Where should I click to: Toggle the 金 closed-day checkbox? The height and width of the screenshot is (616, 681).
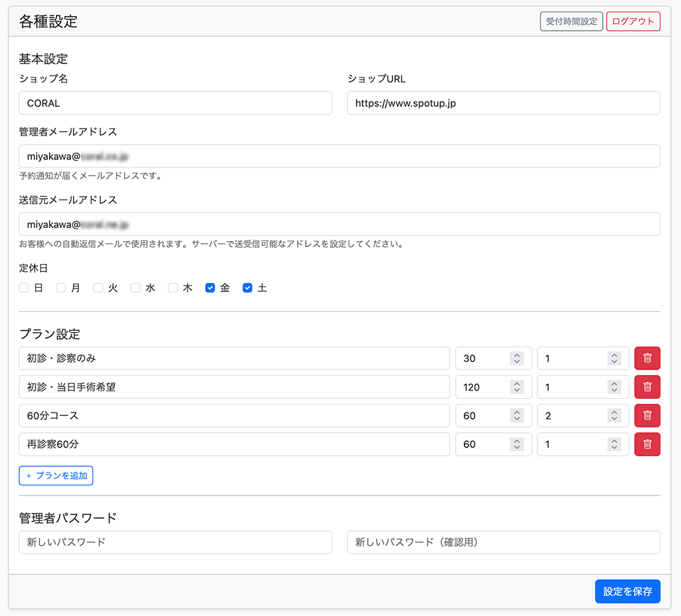(210, 288)
